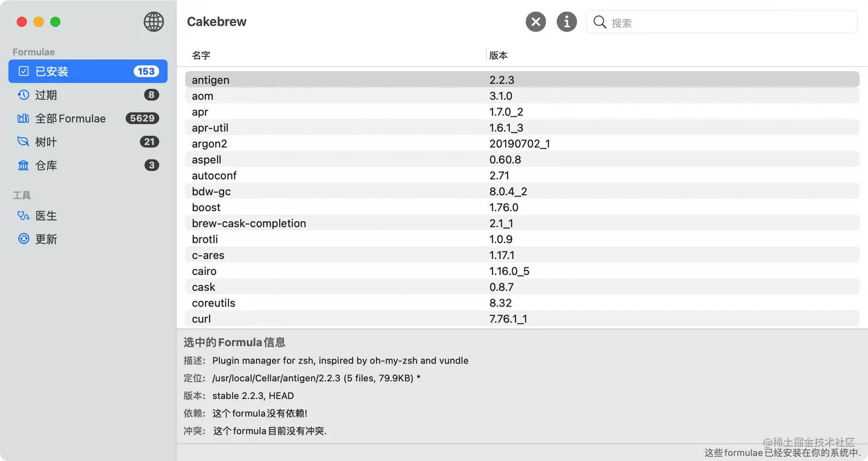Click the magnifier icon in the search field

(599, 22)
